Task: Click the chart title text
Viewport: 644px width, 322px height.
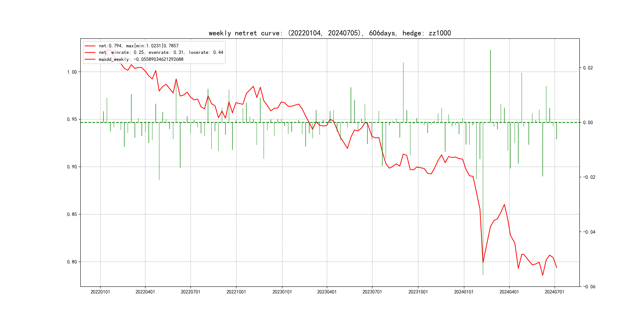Action: click(x=330, y=33)
